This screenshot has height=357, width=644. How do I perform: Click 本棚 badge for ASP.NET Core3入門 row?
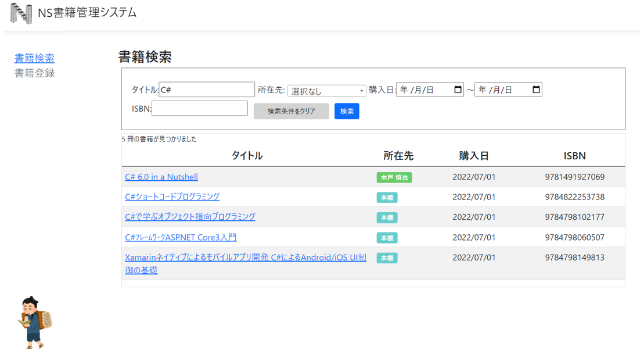387,238
